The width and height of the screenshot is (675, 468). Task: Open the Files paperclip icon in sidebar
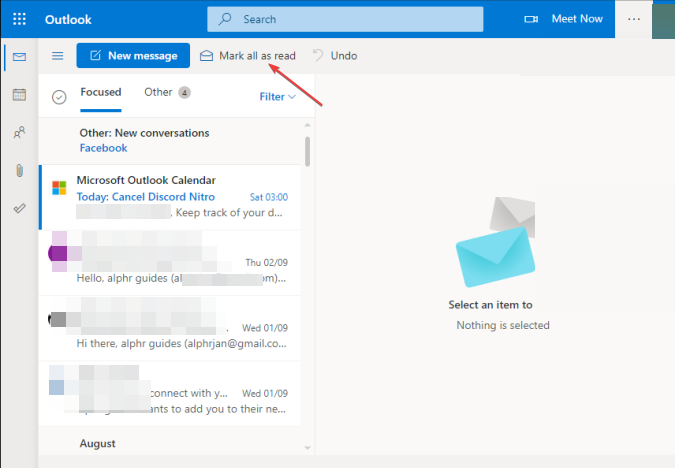(x=19, y=170)
